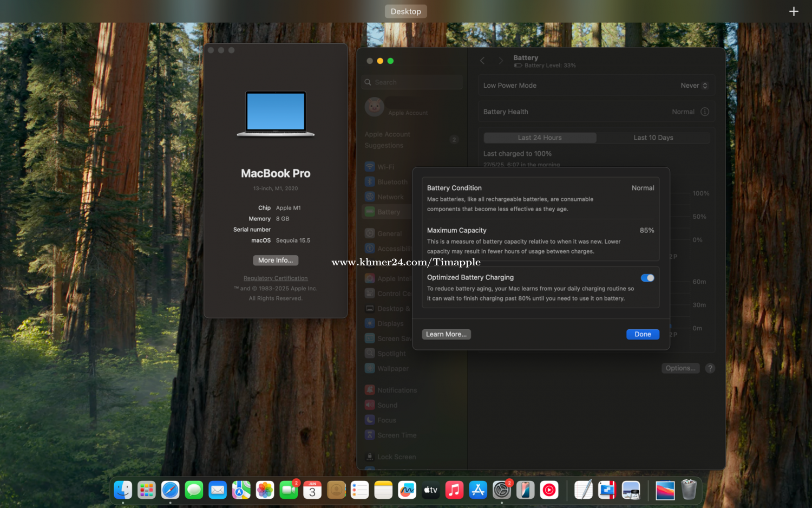Open Displays in the Settings sidebar
This screenshot has width=812, height=508.
tap(384, 324)
